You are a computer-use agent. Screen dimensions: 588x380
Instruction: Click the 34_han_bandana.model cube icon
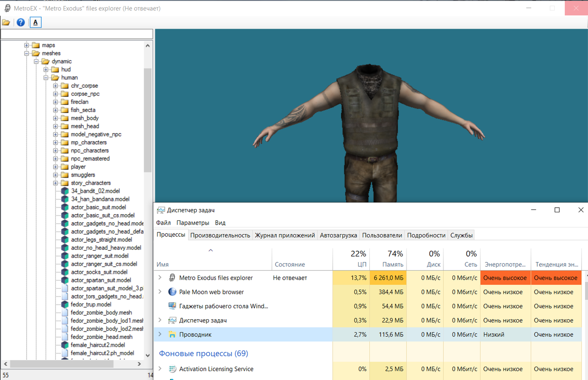(x=65, y=199)
